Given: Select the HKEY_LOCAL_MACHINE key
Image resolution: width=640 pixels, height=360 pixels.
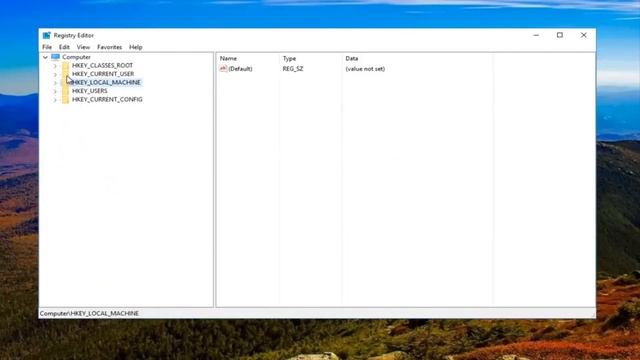Looking at the screenshot, I should pyautogui.click(x=106, y=82).
